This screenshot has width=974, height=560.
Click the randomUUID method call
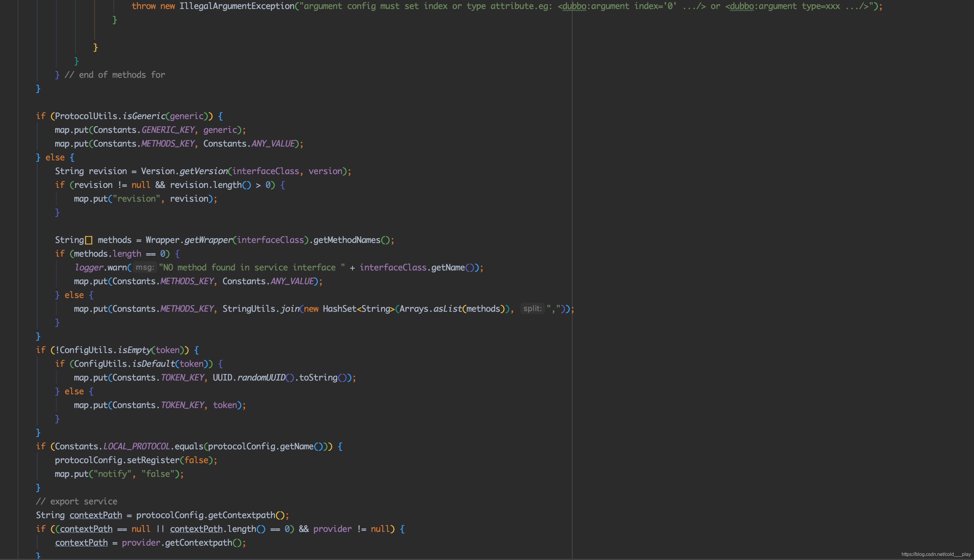(x=261, y=378)
